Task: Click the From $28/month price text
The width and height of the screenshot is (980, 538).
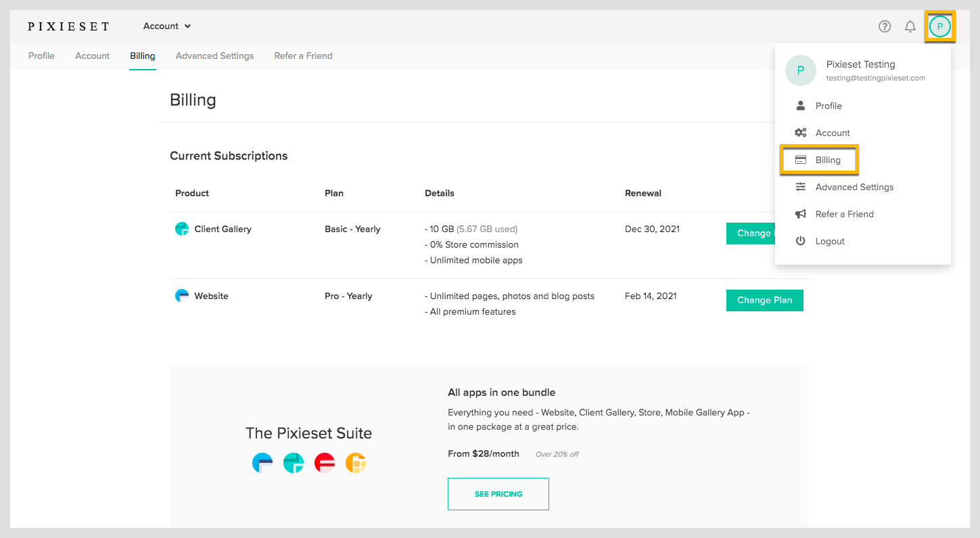Action: pyautogui.click(x=484, y=454)
